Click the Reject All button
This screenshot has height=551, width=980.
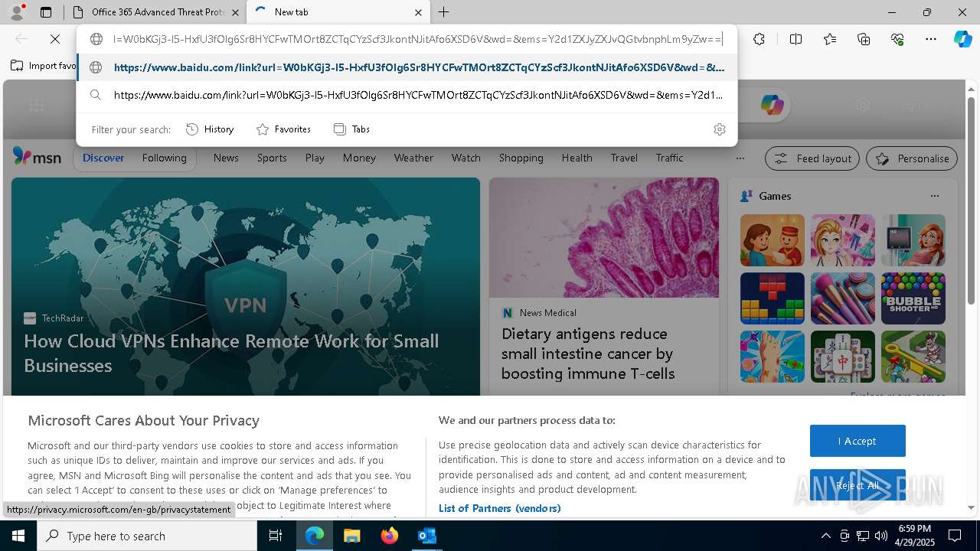pyautogui.click(x=857, y=485)
